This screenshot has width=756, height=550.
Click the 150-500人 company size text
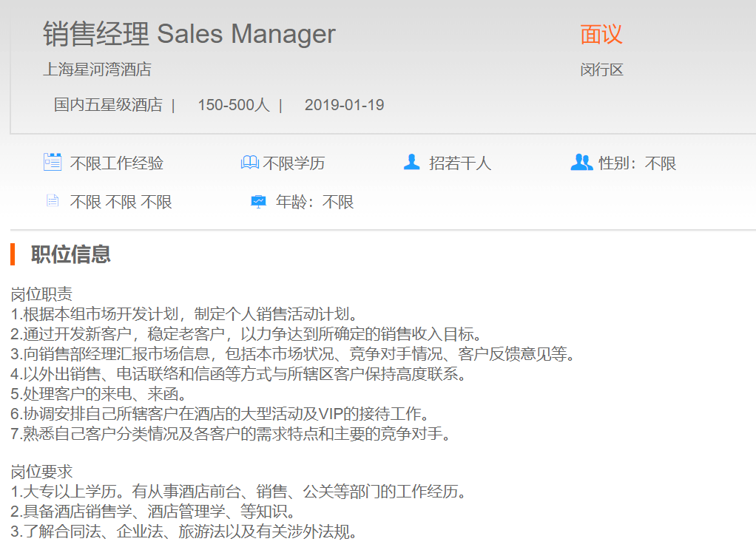[234, 105]
